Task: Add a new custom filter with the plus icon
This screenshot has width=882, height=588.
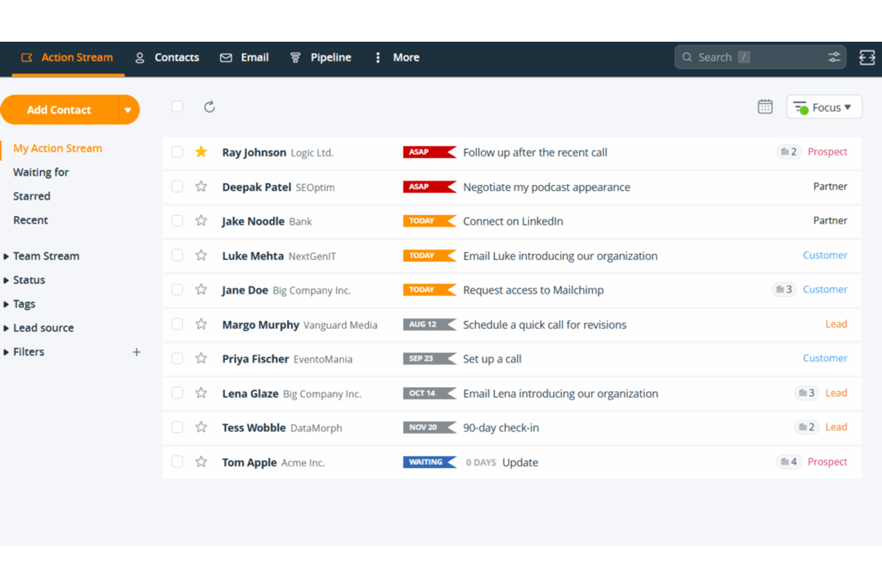Action: (136, 351)
